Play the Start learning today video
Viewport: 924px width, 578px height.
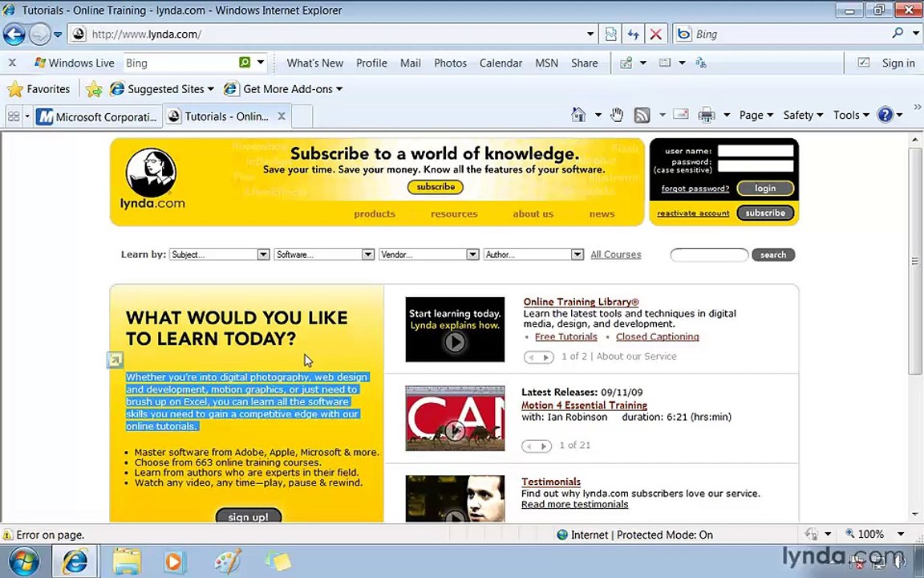(455, 341)
